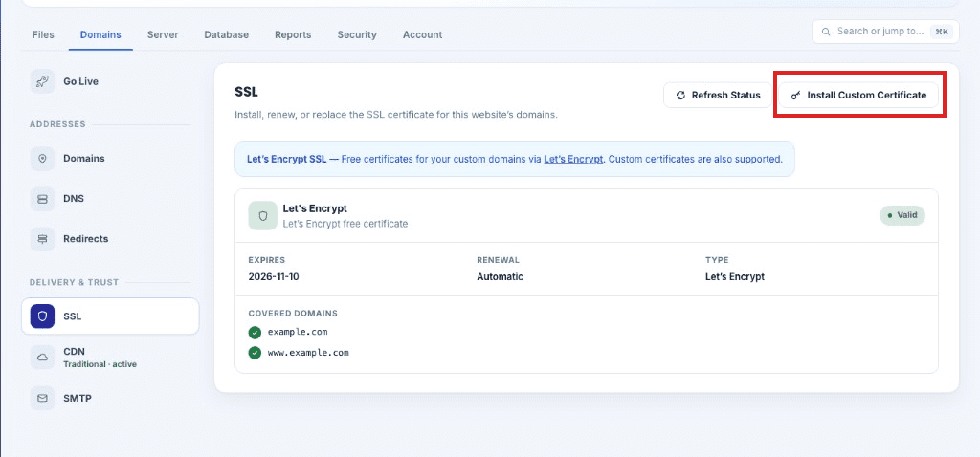This screenshot has width=980, height=457.
Task: Click Let's Encrypt free certificate subtitle
Action: click(x=345, y=224)
